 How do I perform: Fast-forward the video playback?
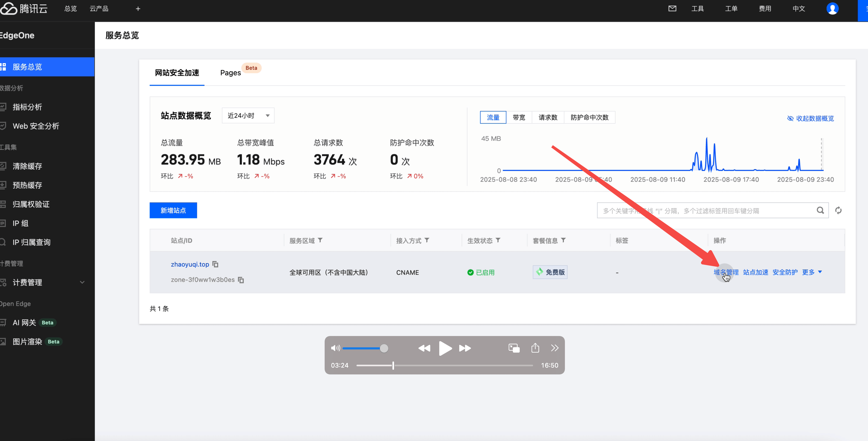[x=465, y=348]
